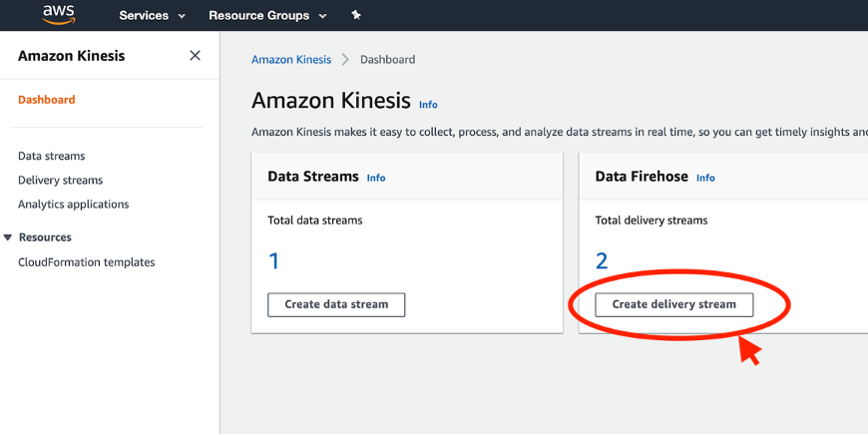This screenshot has width=868, height=435.
Task: Open the Resource Groups dropdown
Action: (x=266, y=16)
